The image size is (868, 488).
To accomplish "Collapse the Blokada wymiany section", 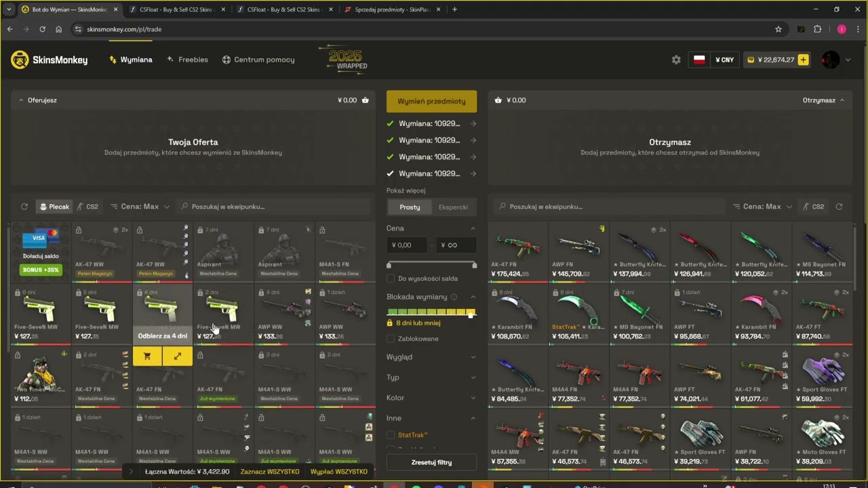I will point(473,297).
